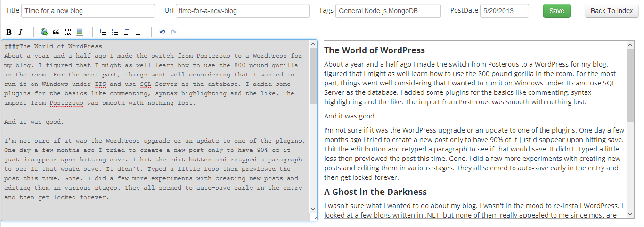Apply heading formatting
This screenshot has height=227, width=644.
tap(127, 32)
